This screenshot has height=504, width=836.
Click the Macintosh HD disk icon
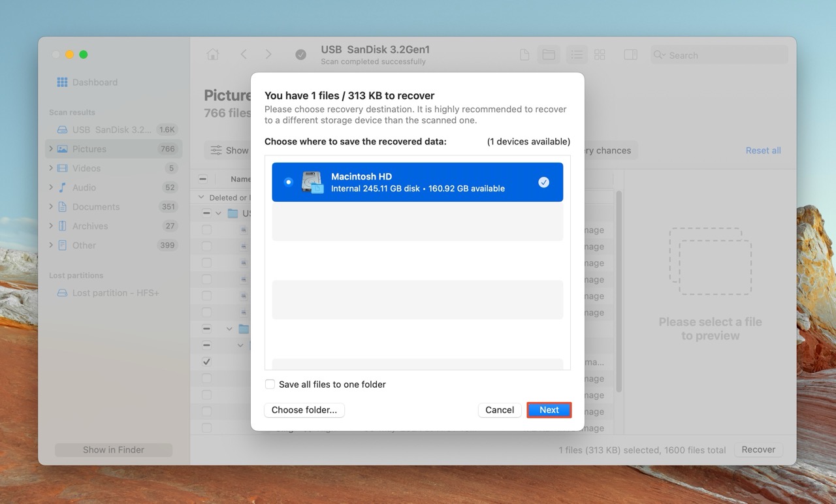(312, 182)
